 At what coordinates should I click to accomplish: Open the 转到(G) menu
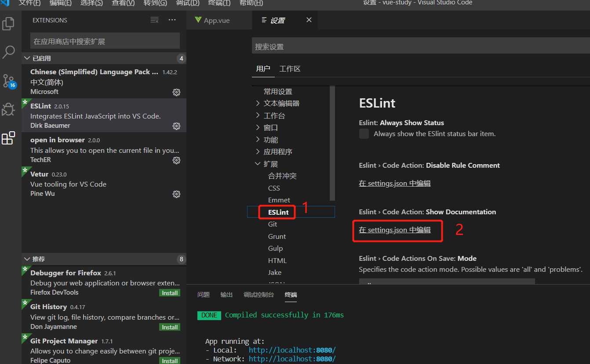coord(156,3)
